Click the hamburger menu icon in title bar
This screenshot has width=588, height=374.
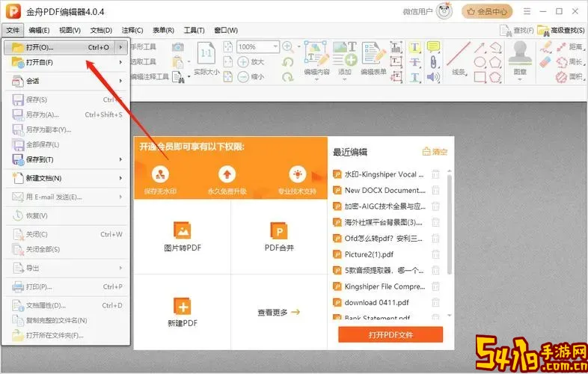click(527, 12)
